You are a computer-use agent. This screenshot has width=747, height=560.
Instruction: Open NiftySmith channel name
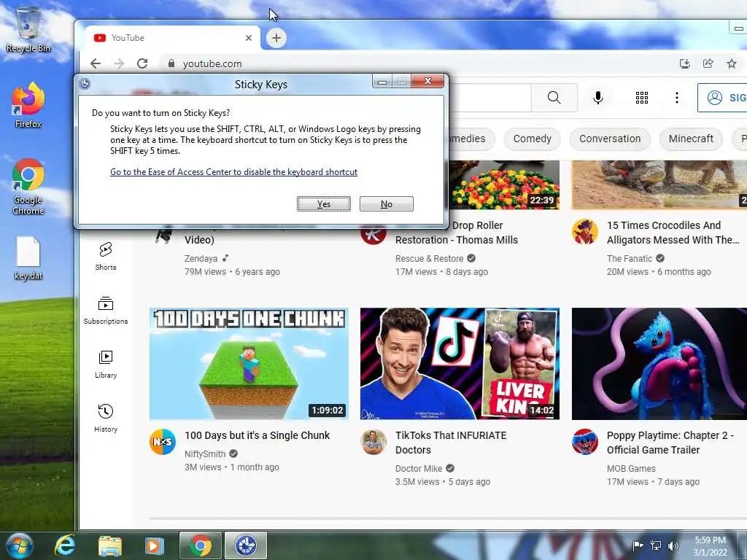point(205,454)
